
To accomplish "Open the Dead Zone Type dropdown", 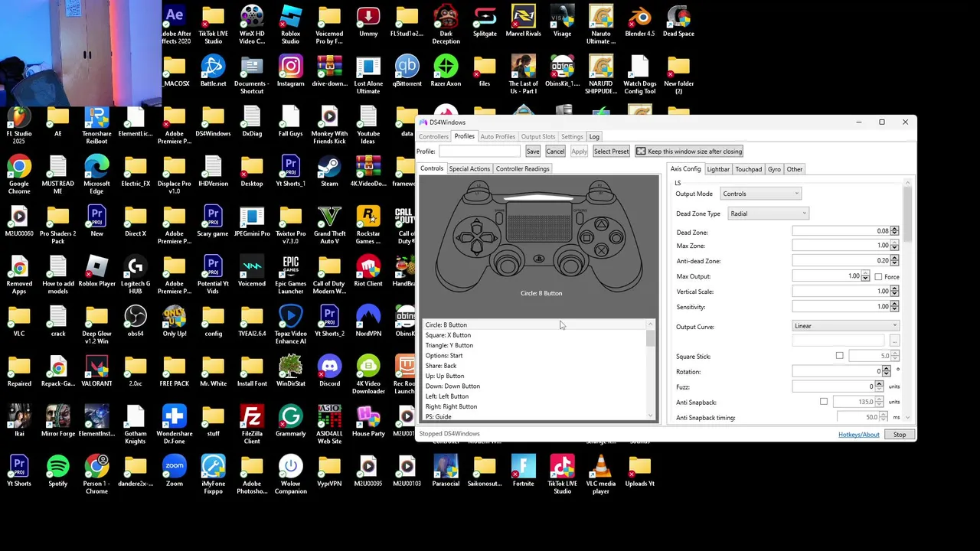I will (x=767, y=214).
